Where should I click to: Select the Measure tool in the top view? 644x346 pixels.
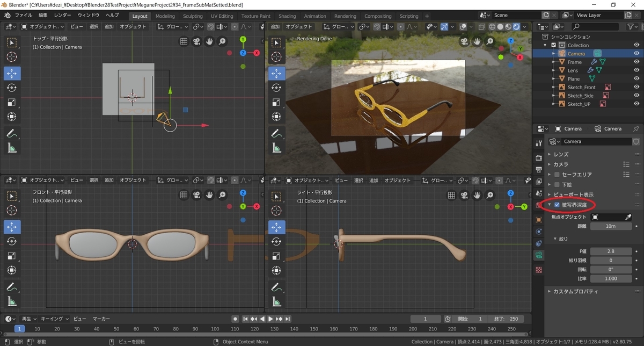click(12, 148)
